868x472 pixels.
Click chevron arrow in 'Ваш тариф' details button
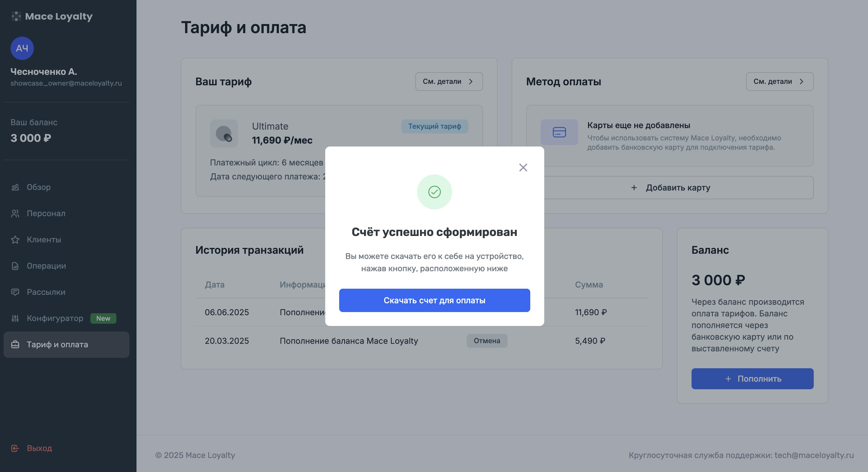pyautogui.click(x=471, y=82)
